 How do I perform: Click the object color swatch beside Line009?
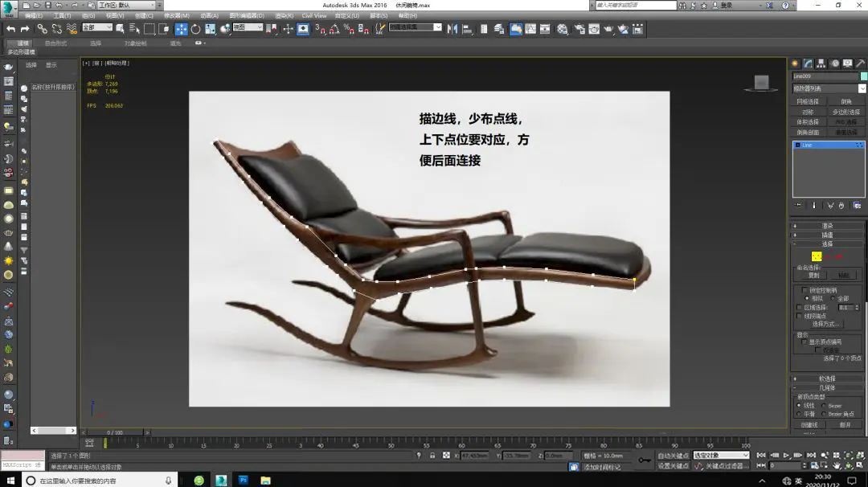pyautogui.click(x=863, y=76)
